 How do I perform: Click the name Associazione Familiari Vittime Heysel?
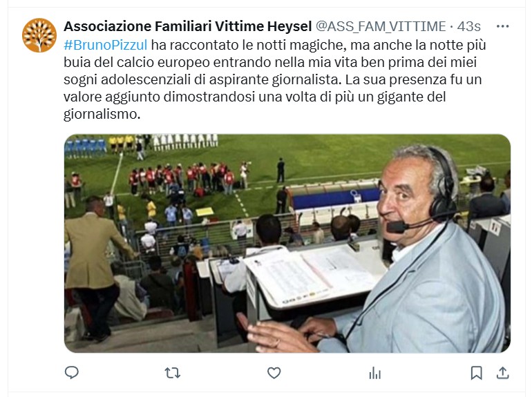(x=188, y=26)
